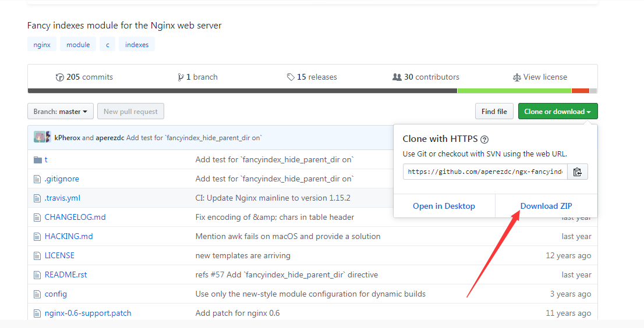This screenshot has width=644, height=328.
Task: Click the help icon beside Clone with HTTPS
Action: pyautogui.click(x=484, y=140)
